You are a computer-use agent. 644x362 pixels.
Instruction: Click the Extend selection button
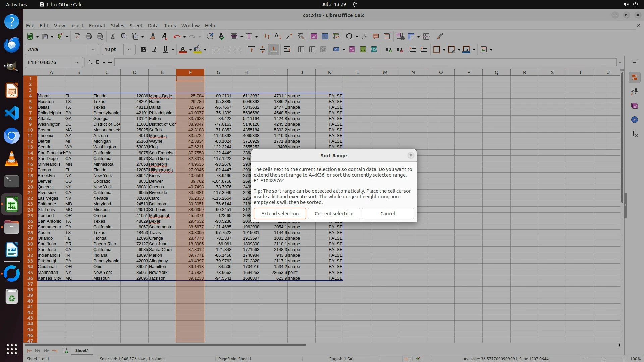coord(280,214)
